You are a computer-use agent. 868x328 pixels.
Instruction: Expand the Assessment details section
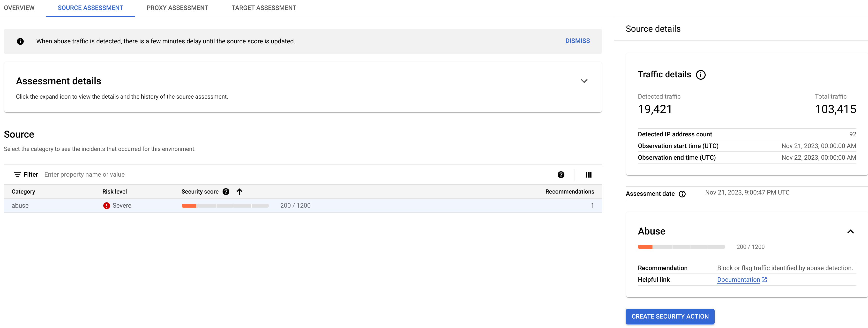(584, 81)
